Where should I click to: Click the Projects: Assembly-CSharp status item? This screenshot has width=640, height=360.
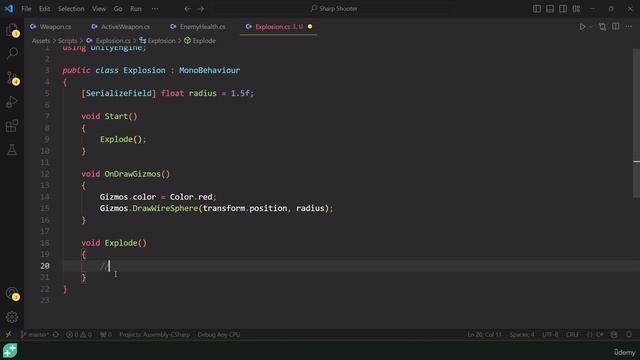click(x=155, y=334)
